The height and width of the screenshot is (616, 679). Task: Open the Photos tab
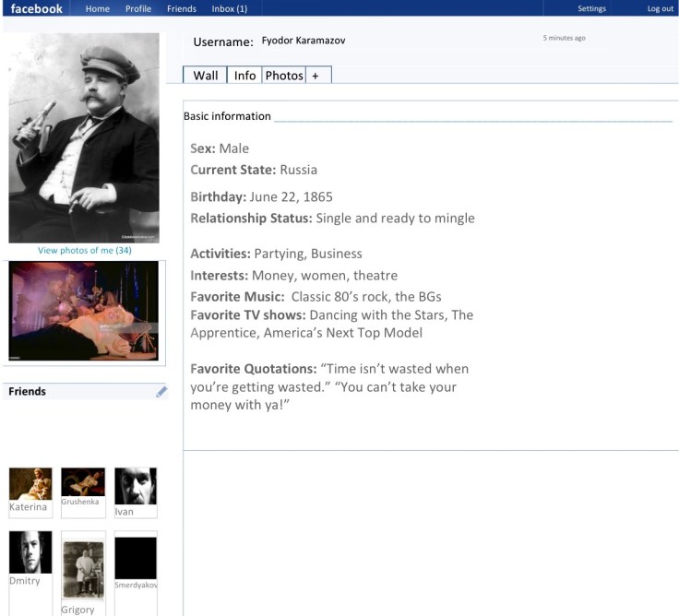coord(284,75)
